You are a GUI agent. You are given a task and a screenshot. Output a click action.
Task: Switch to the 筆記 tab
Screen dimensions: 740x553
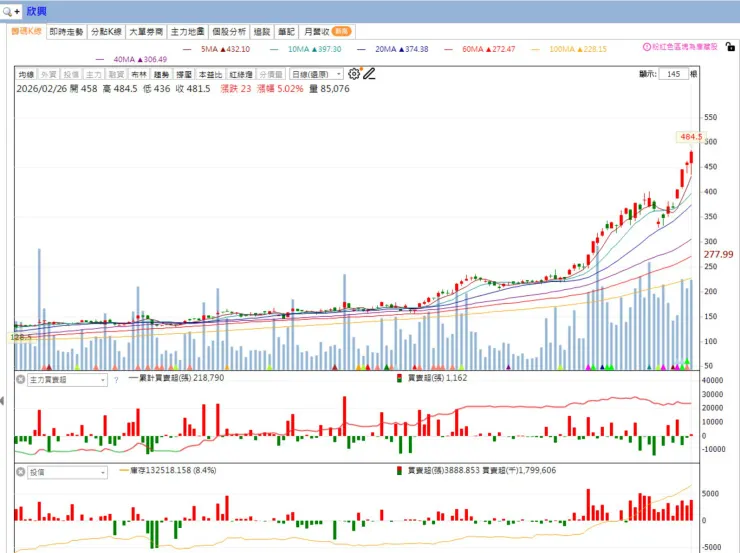click(x=286, y=32)
